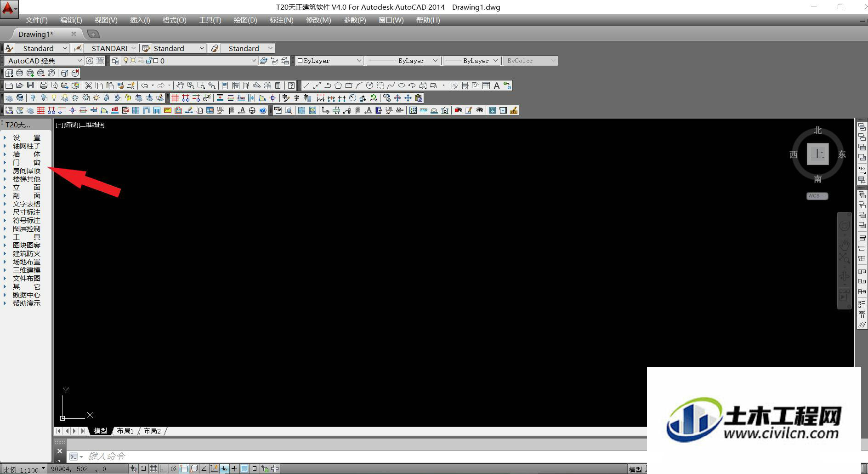The width and height of the screenshot is (868, 474).
Task: Save drawing with the floppy disk icon
Action: coord(30,86)
